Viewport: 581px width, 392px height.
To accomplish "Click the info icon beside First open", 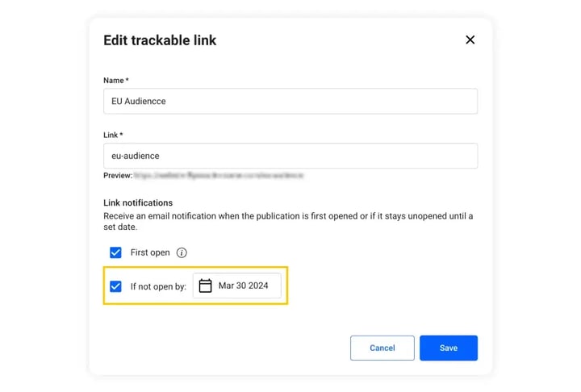I will tap(182, 252).
